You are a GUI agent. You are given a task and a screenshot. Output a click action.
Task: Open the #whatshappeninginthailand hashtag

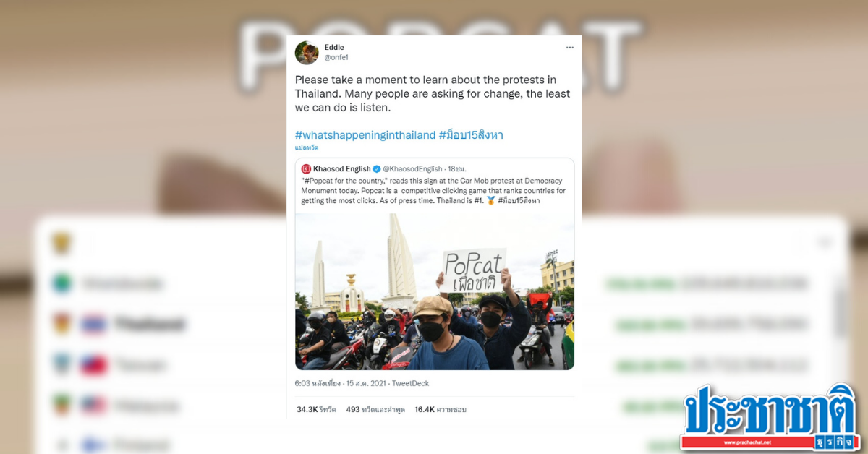pos(365,135)
